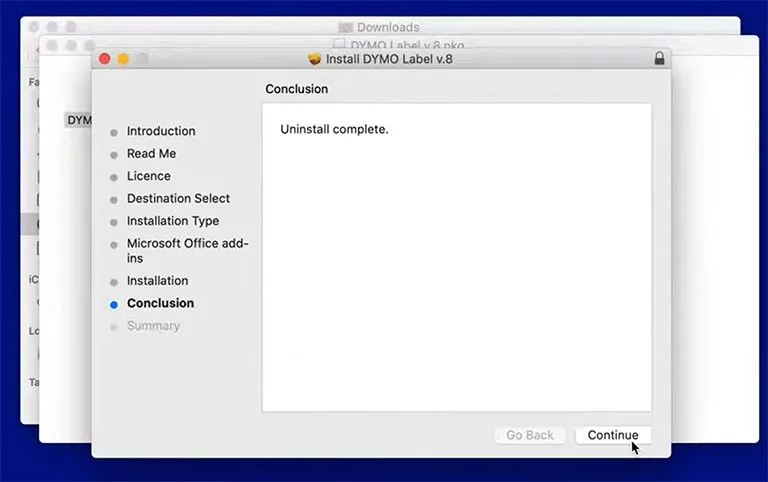This screenshot has width=768, height=482.
Task: Click the Conclusion heading above the pane
Action: pos(297,89)
